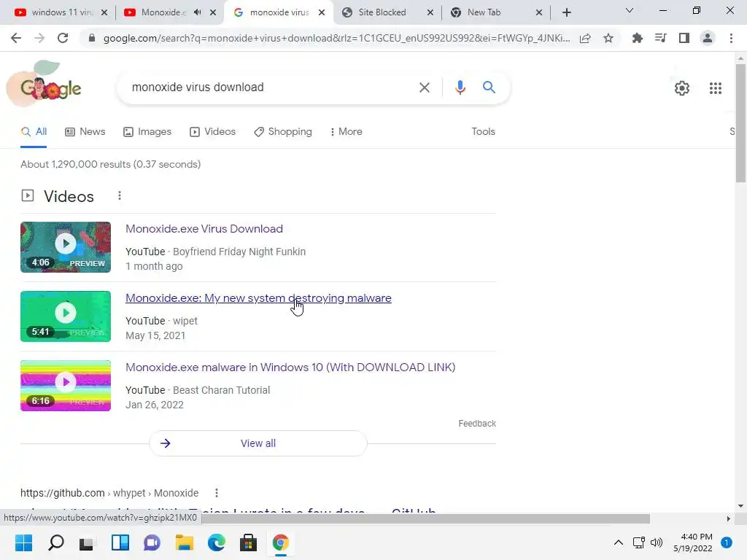Open Microsoft Store from taskbar
The width and height of the screenshot is (747, 560).
(x=248, y=542)
